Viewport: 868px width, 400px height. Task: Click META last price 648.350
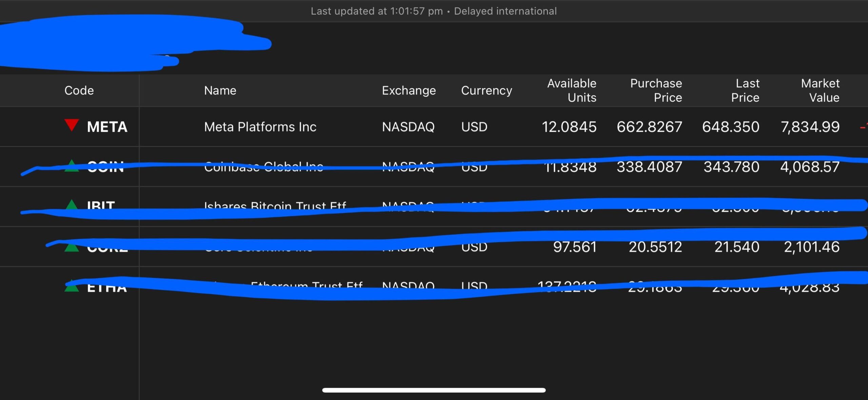pos(730,127)
